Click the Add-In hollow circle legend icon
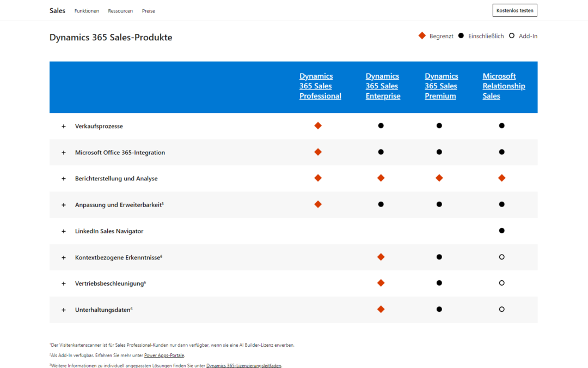 click(x=511, y=35)
